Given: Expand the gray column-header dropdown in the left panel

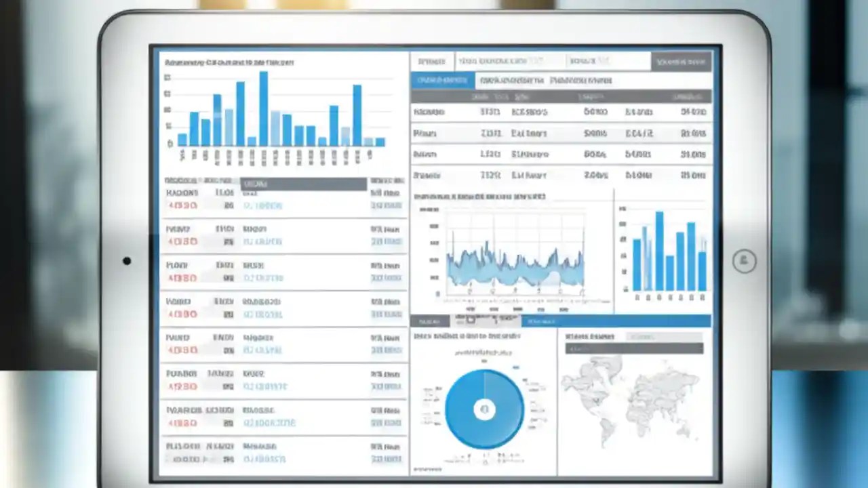Looking at the screenshot, I should tap(304, 184).
